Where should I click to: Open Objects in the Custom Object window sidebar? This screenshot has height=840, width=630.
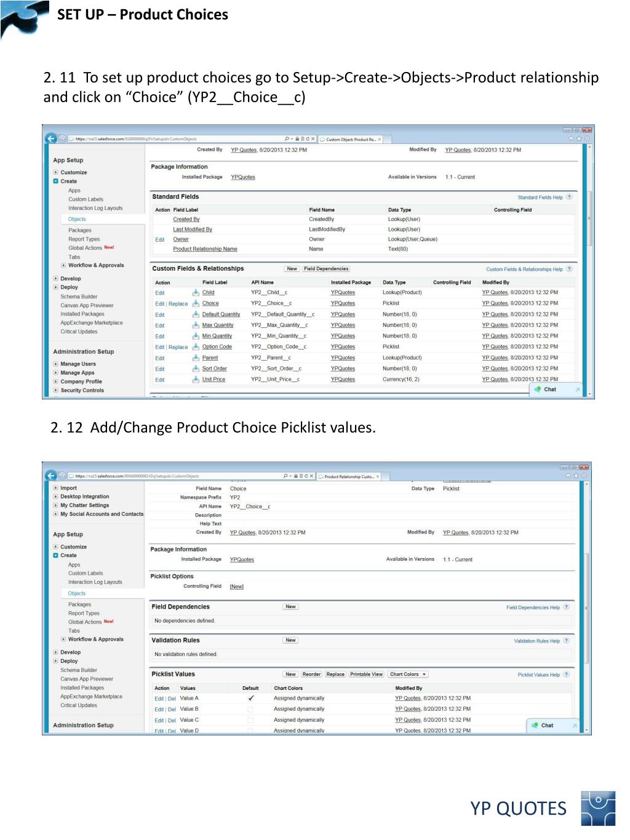tap(77, 219)
